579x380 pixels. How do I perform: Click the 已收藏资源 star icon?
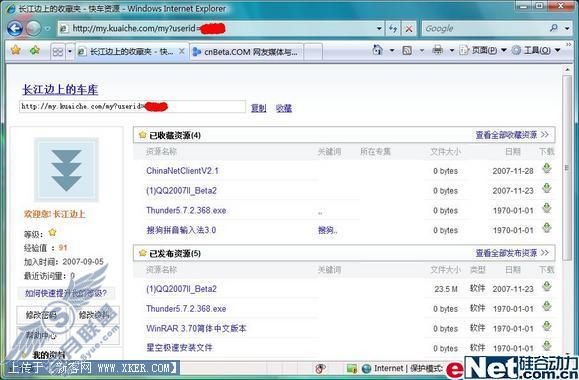pos(143,135)
